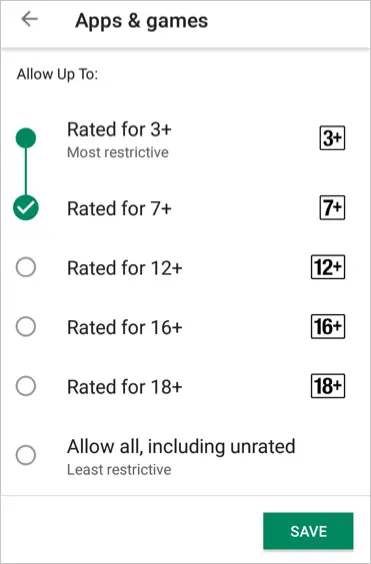371x564 pixels.
Task: Pick the 'Rated for 12+' option text
Action: (125, 268)
